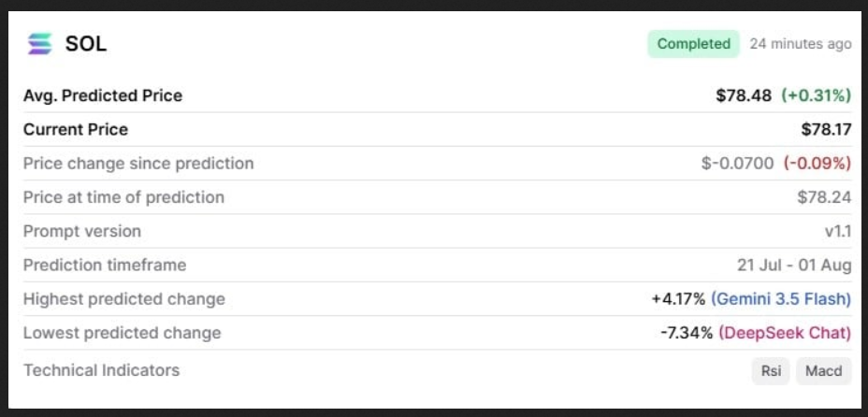Screen dimensions: 868x417
Task: Click the -7.34% lowest predicted change
Action: click(x=687, y=333)
